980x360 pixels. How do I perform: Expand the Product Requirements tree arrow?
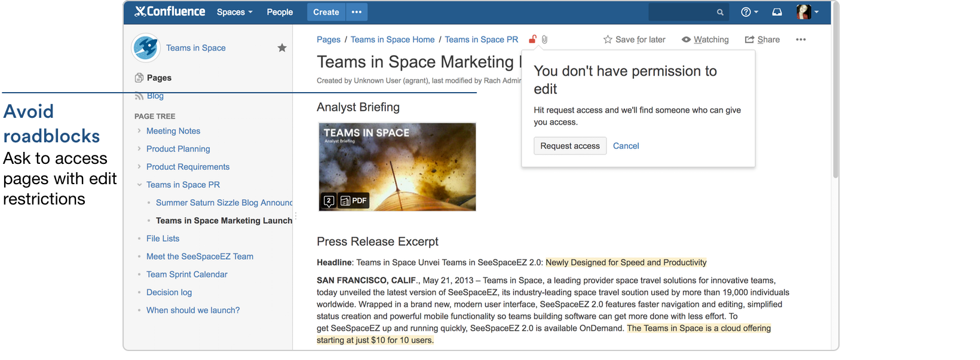point(139,167)
